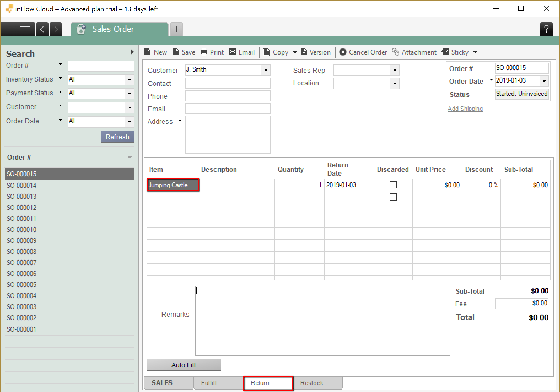Click the Sales Order tab
This screenshot has height=392, width=560.
[x=119, y=29]
